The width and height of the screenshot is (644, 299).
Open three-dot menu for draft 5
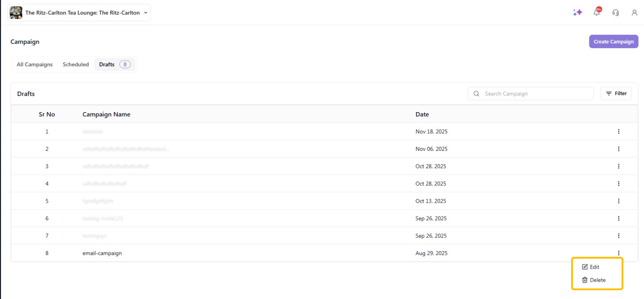pos(619,201)
